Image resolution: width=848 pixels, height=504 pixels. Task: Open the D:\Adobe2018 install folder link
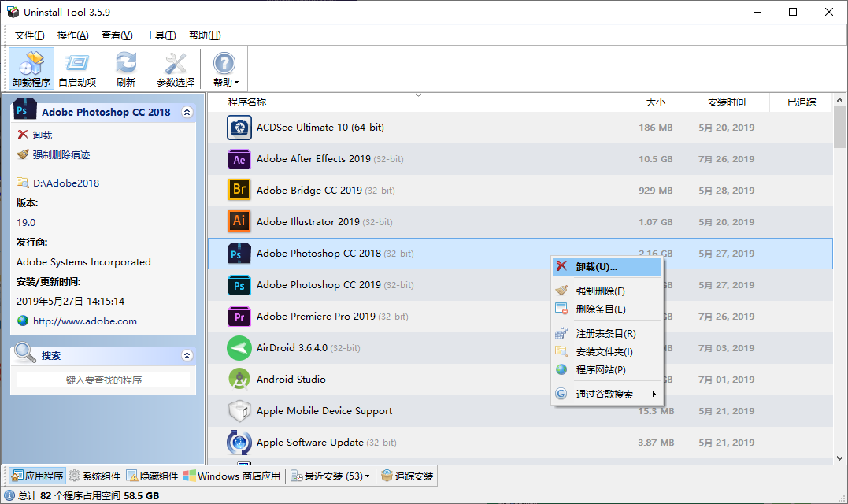coord(66,183)
